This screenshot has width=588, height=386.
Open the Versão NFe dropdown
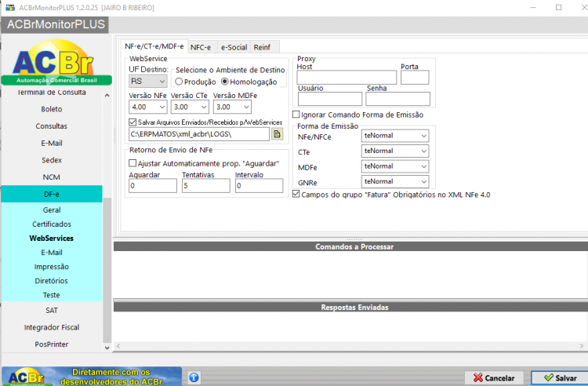[x=147, y=107]
